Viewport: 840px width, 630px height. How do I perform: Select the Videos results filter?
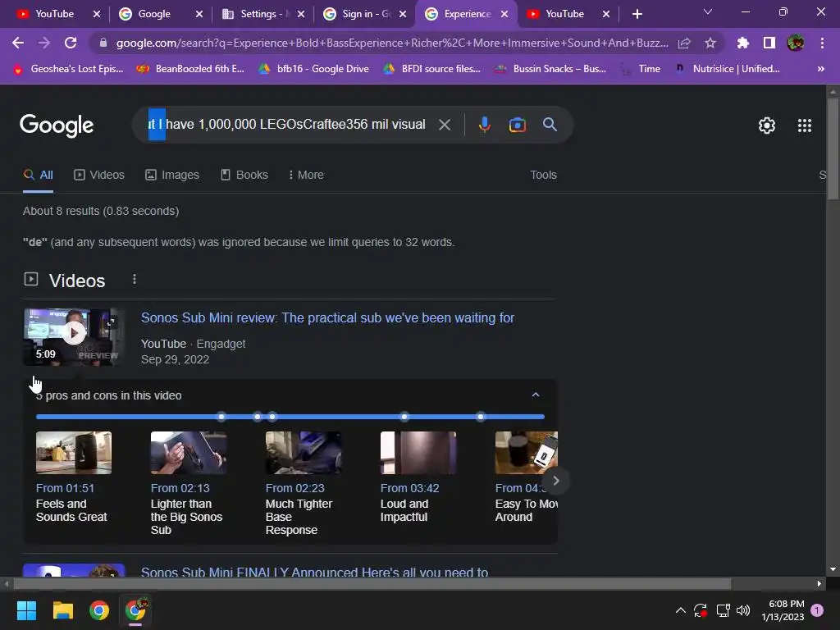[99, 176]
